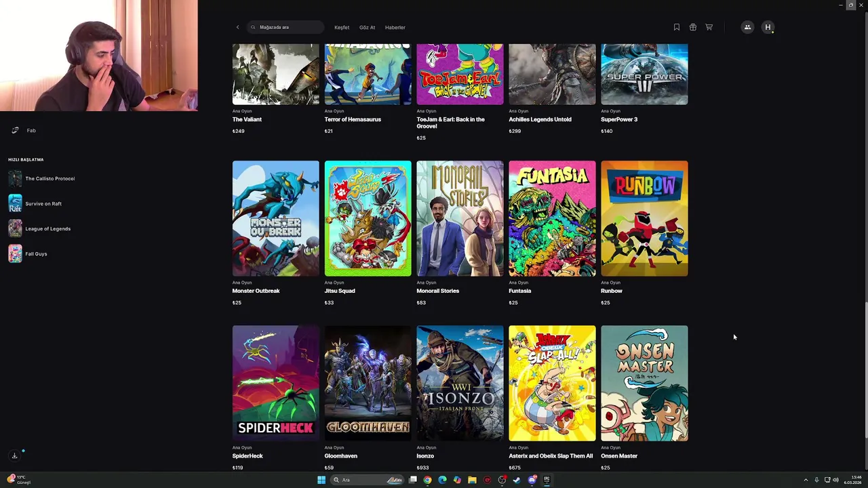Screen dimensions: 868x488
Task: Click the Funtasia title text
Action: [520, 291]
